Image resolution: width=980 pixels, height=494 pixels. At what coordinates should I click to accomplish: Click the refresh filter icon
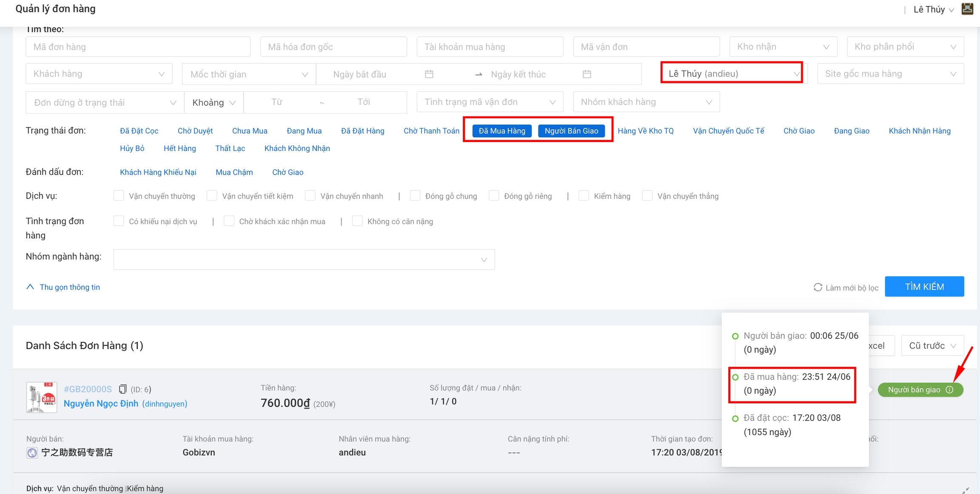818,287
